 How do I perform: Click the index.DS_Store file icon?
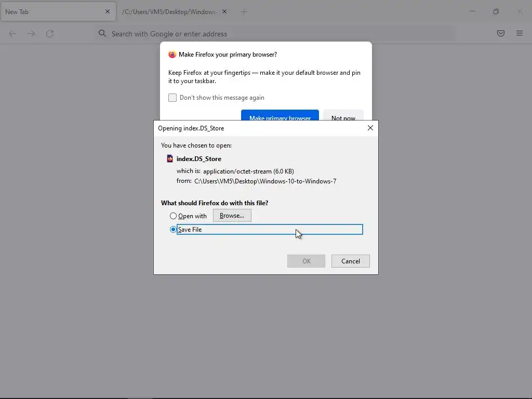(170, 158)
